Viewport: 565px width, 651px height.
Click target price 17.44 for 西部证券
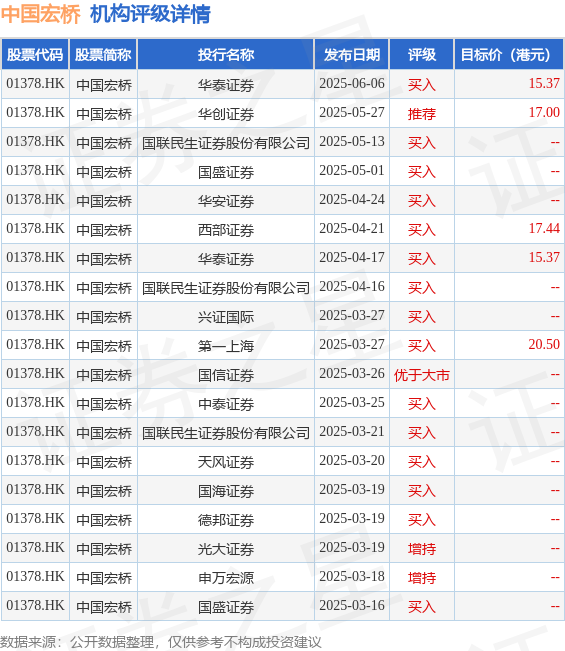point(544,228)
